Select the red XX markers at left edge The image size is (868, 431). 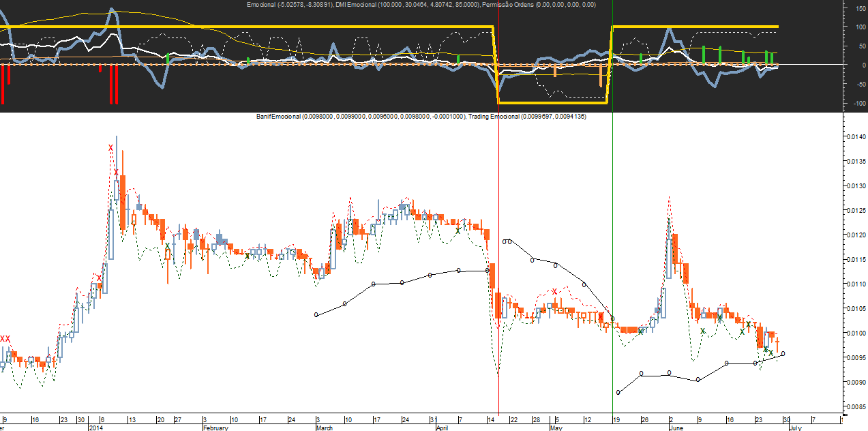[5, 339]
